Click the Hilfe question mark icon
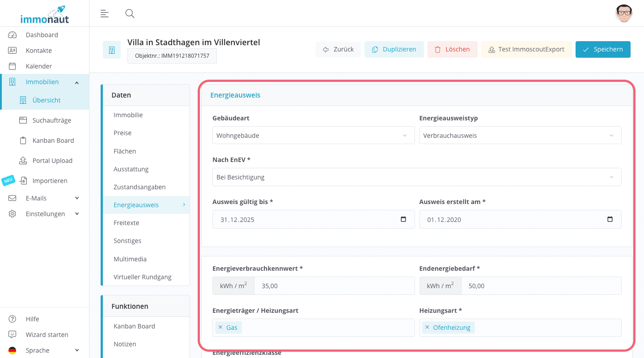Image resolution: width=644 pixels, height=358 pixels. click(x=13, y=319)
